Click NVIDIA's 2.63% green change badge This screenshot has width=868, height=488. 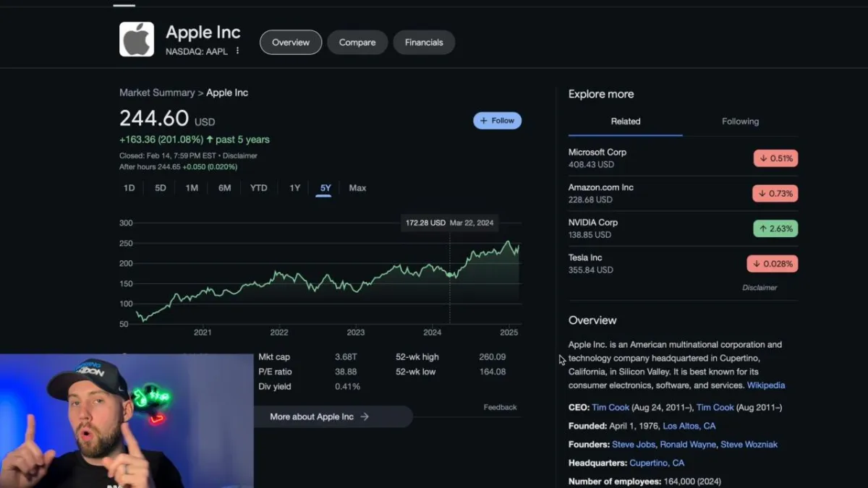tap(775, 228)
